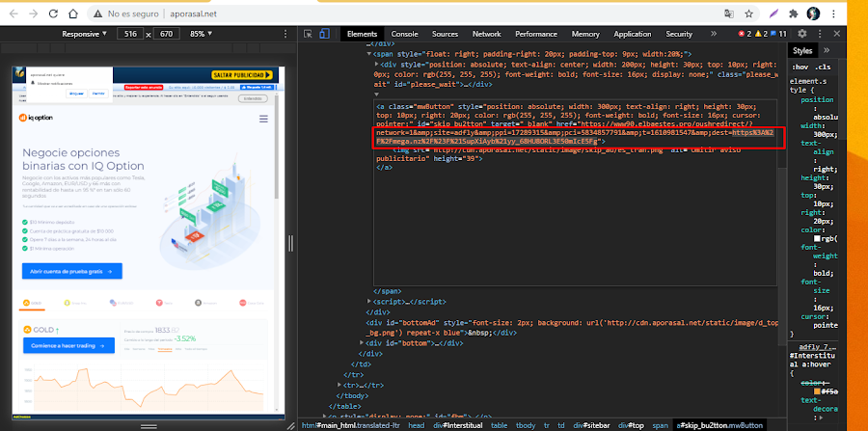Close the DevTools panel
The height and width of the screenshot is (431, 868).
pyautogui.click(x=837, y=34)
